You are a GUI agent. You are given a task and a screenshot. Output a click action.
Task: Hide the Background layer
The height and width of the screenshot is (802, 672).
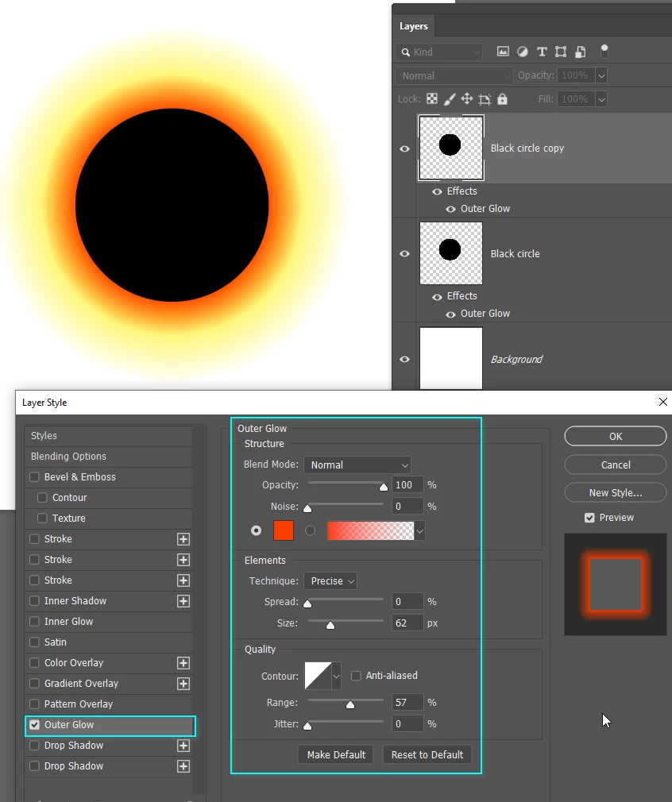coord(404,359)
